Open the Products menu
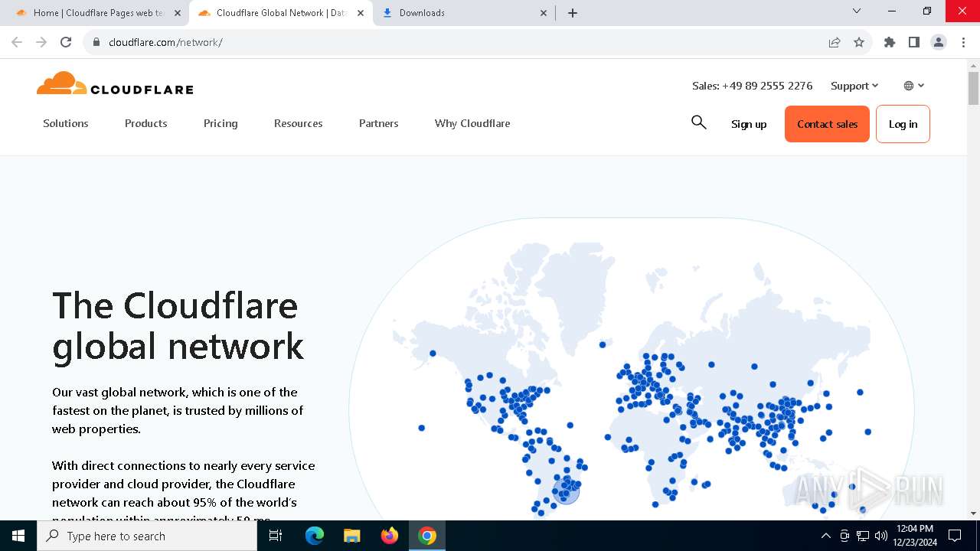Viewport: 980px width, 551px height. (x=146, y=123)
